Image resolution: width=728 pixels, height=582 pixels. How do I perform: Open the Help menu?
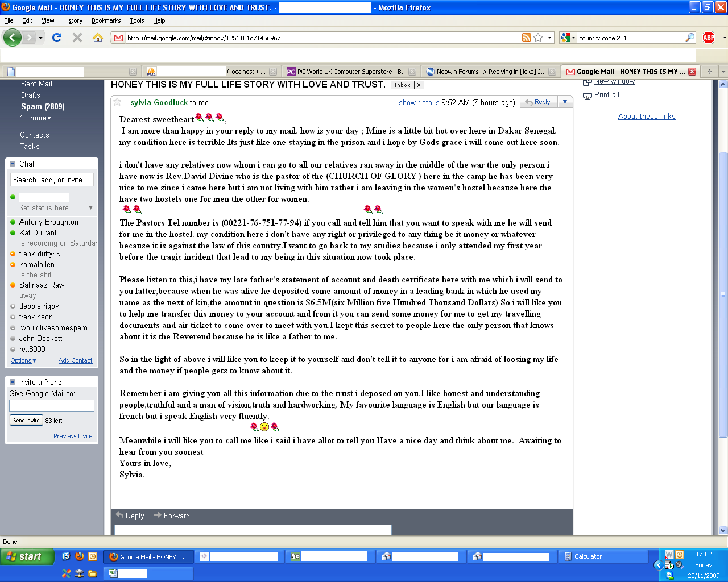click(x=159, y=20)
